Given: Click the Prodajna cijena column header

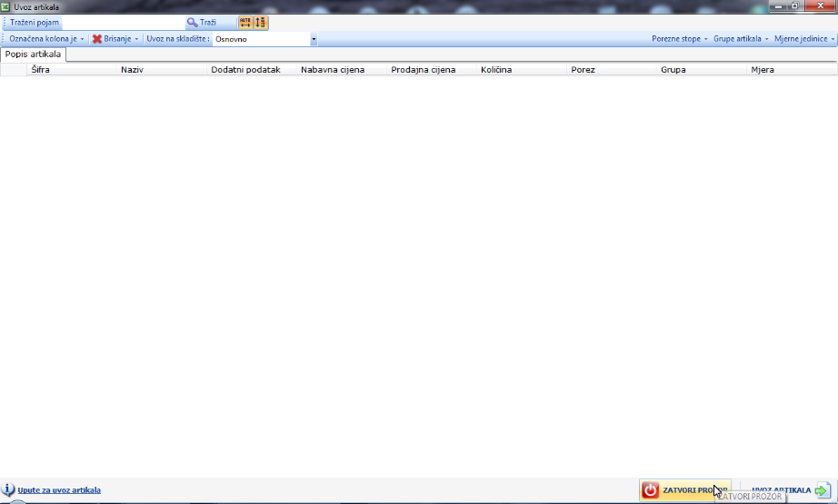Looking at the screenshot, I should tap(432, 69).
